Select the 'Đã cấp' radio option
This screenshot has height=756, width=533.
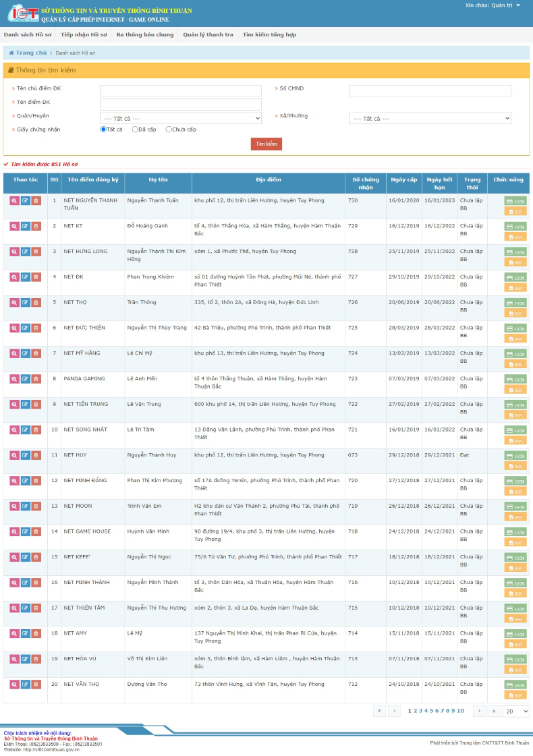[135, 129]
